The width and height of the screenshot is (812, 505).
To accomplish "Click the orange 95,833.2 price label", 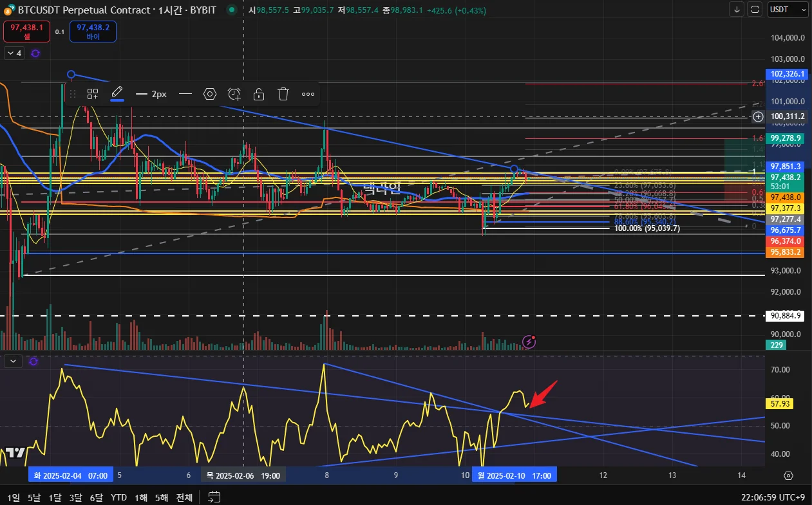I will [786, 252].
